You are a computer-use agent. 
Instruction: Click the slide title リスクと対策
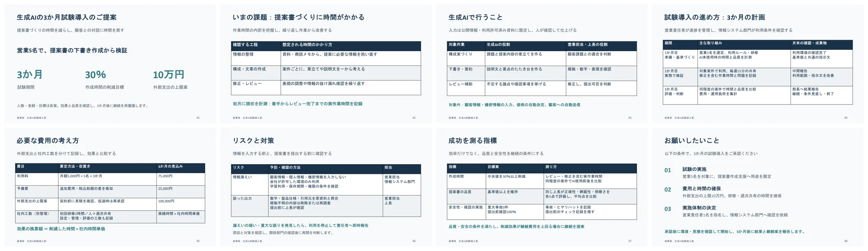[x=253, y=141]
